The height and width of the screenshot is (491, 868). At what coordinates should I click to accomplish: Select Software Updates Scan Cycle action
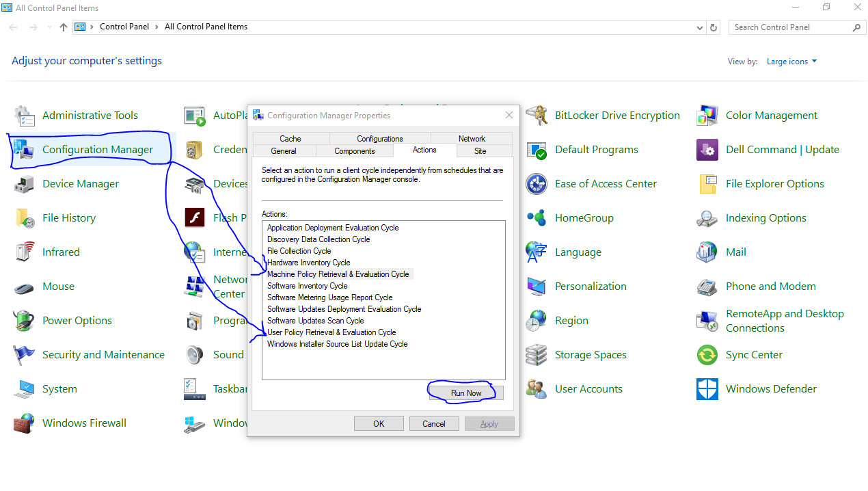pyautogui.click(x=316, y=321)
